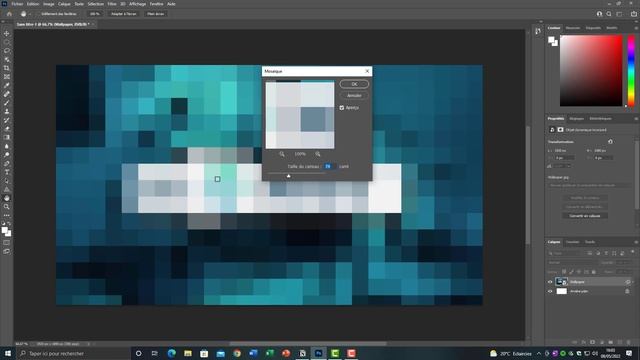This screenshot has width=640, height=360.
Task: Click the Wallpaper layer thumbnail
Action: 562,282
